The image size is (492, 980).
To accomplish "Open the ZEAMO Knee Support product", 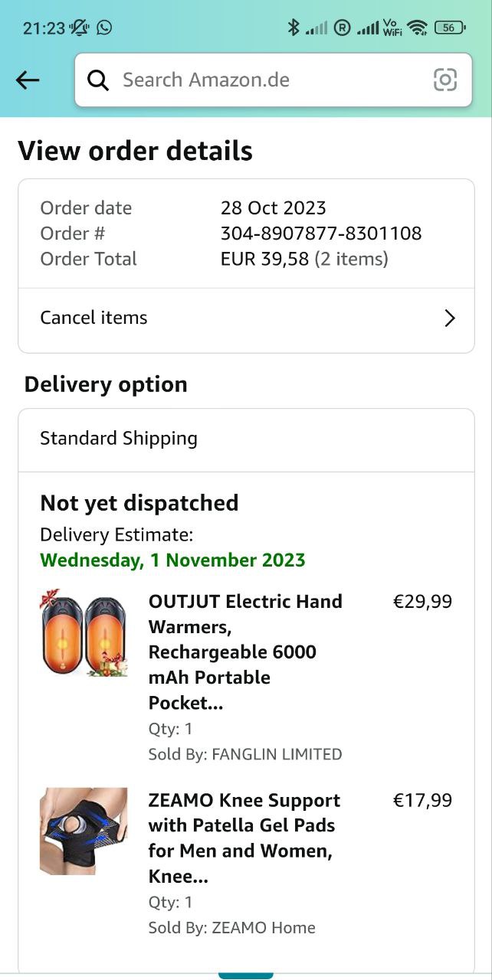I will [244, 838].
